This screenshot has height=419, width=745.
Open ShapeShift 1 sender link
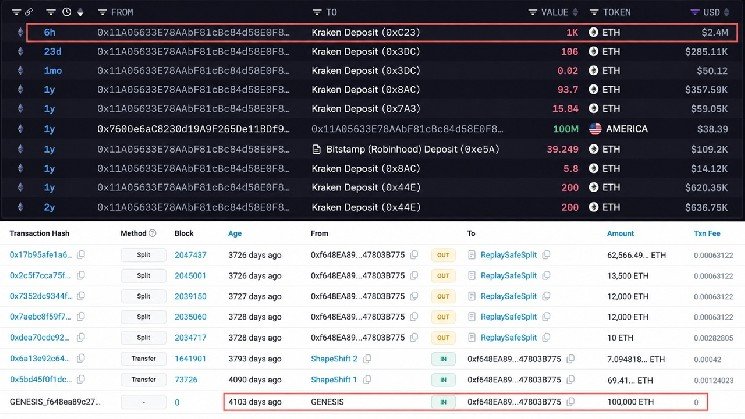click(x=334, y=380)
